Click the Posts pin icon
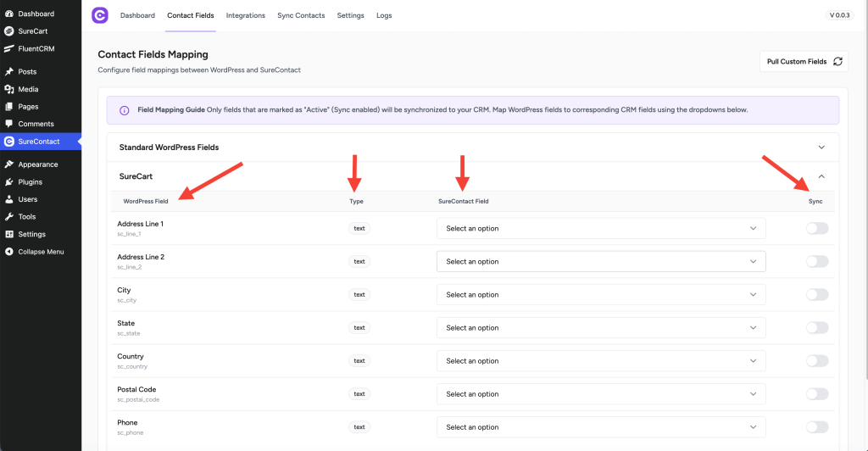 [x=8, y=71]
